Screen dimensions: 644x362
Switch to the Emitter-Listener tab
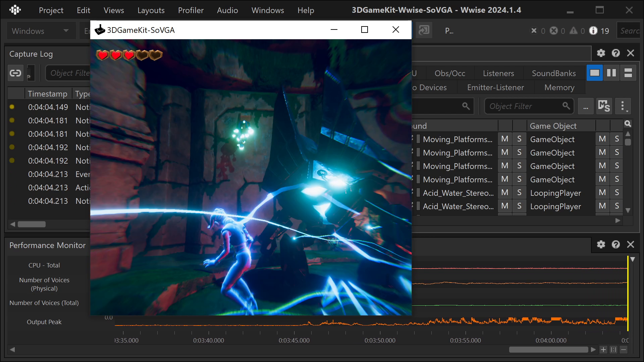pos(495,87)
